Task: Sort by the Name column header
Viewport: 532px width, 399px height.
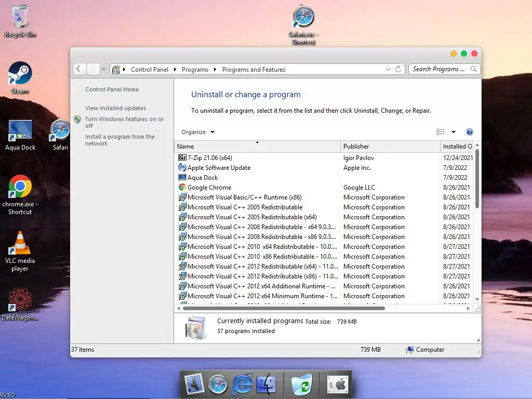Action: pos(257,147)
